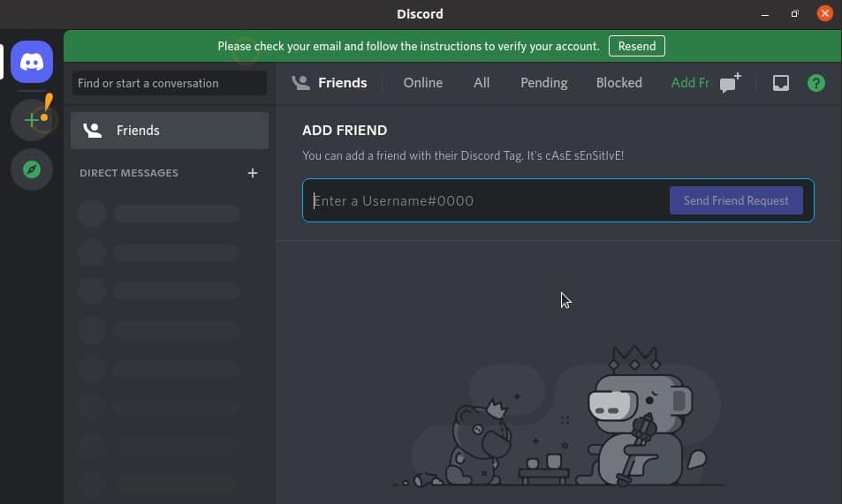
Task: Click the Send Friend Request button
Action: 736,200
